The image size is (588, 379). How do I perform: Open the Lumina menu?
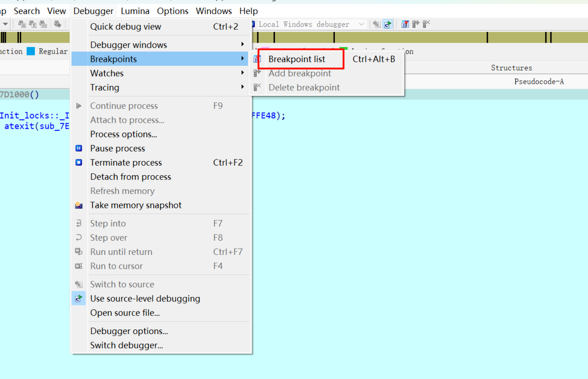(x=135, y=11)
